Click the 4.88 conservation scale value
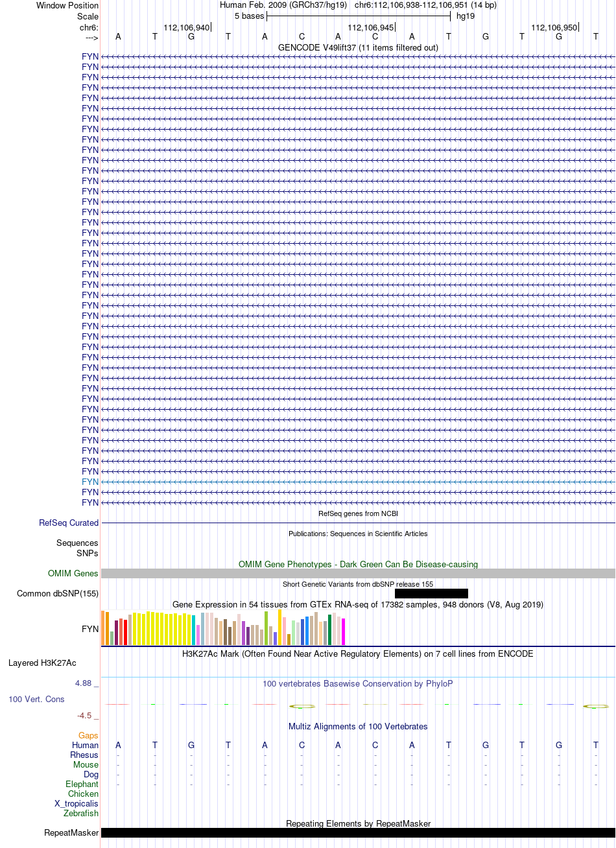This screenshot has width=616, height=848. (83, 683)
